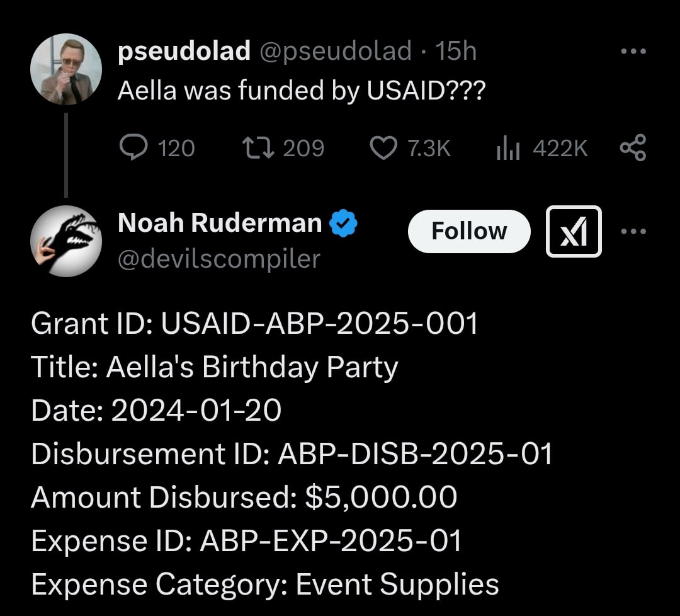View analytics via the bar chart icon

[x=507, y=147]
